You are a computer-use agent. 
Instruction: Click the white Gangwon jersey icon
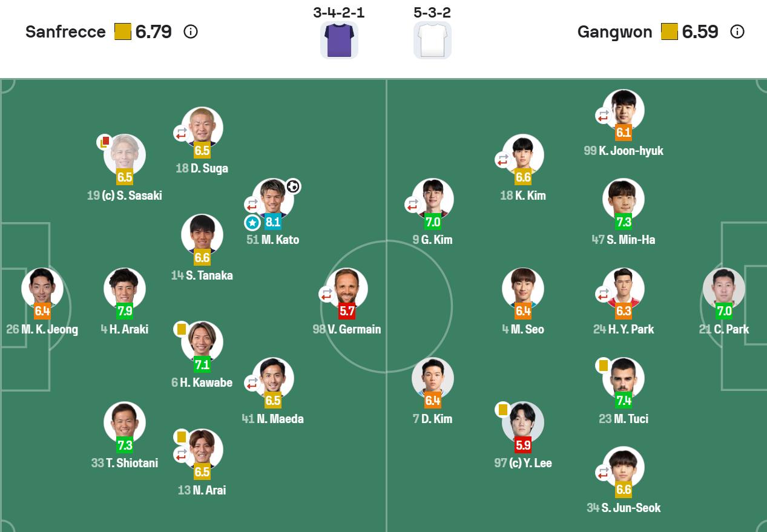click(x=432, y=41)
